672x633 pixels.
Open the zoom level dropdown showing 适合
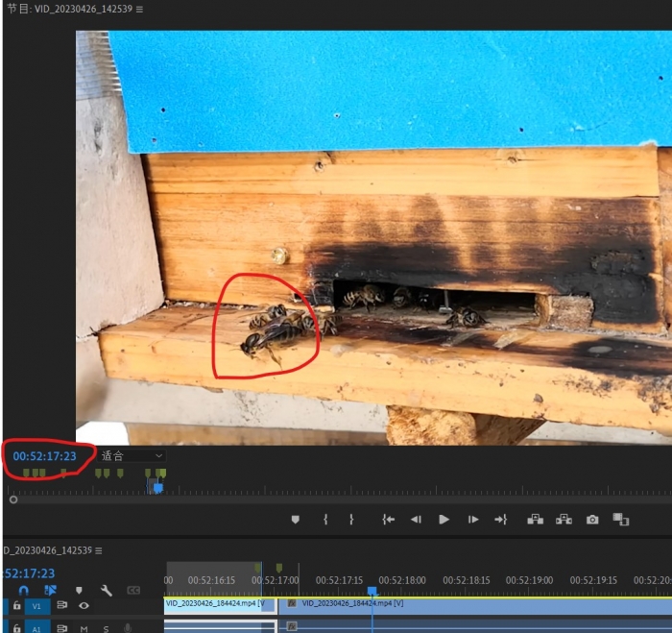tap(132, 456)
